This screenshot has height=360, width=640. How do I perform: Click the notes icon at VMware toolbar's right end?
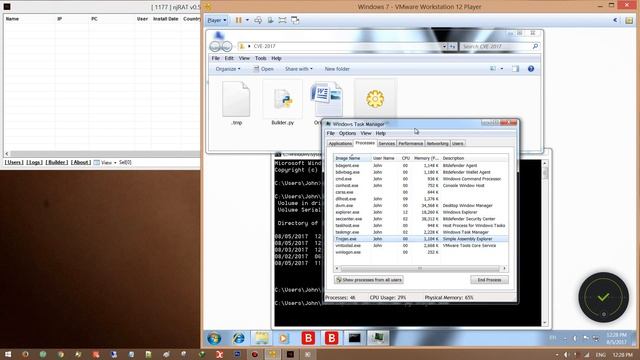pos(629,20)
